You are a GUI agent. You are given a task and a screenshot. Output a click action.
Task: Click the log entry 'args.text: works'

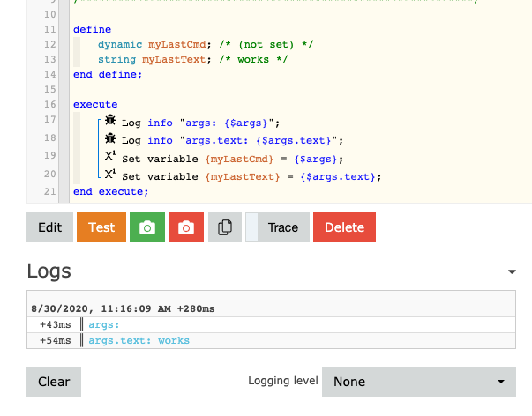coord(139,340)
